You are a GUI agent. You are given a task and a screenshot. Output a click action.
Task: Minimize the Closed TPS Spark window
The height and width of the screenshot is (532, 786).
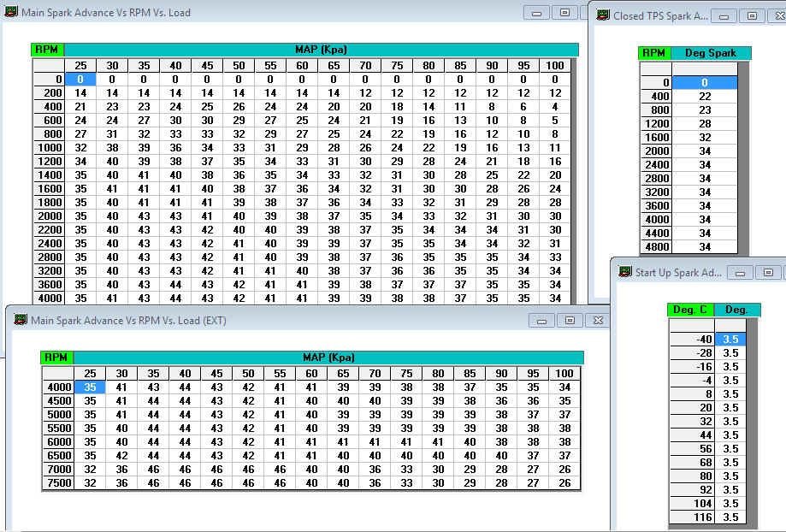click(x=724, y=16)
